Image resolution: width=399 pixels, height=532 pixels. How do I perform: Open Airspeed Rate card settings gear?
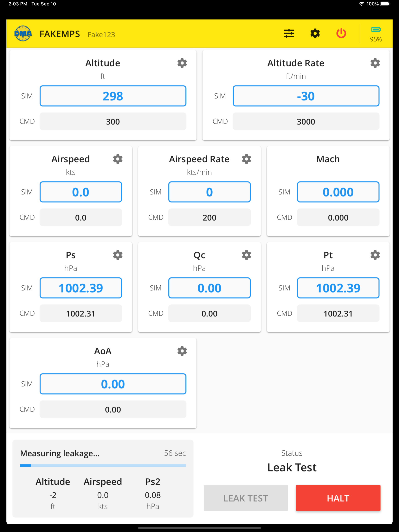(x=246, y=159)
